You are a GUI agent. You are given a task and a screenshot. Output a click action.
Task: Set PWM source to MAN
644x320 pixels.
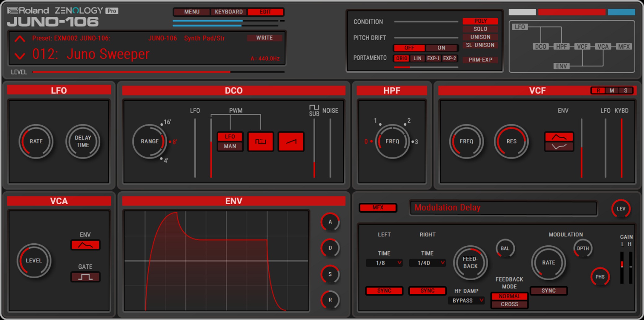point(230,146)
